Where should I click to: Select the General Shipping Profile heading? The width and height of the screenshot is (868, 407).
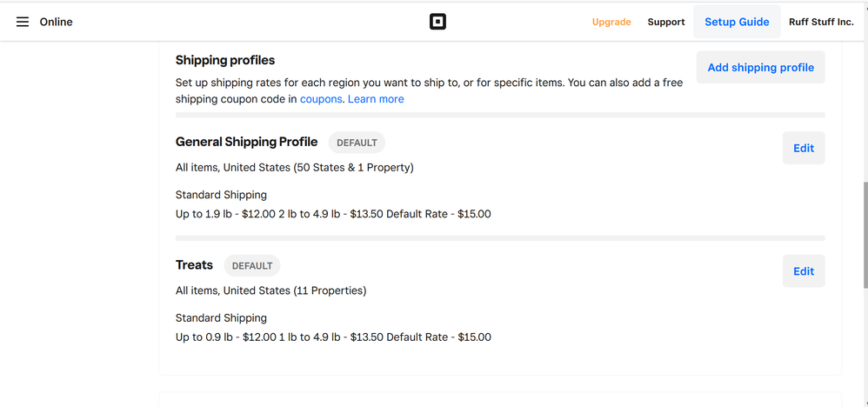coord(246,142)
